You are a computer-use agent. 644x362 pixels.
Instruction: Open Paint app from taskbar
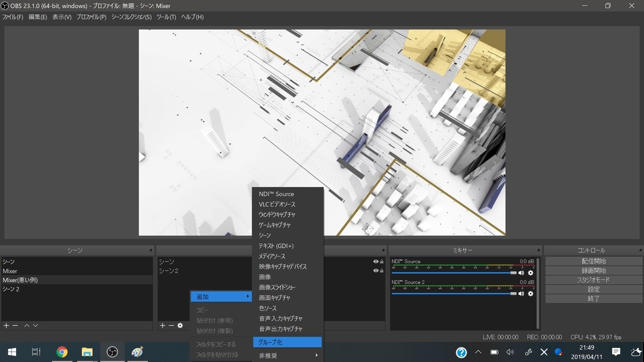click(137, 352)
